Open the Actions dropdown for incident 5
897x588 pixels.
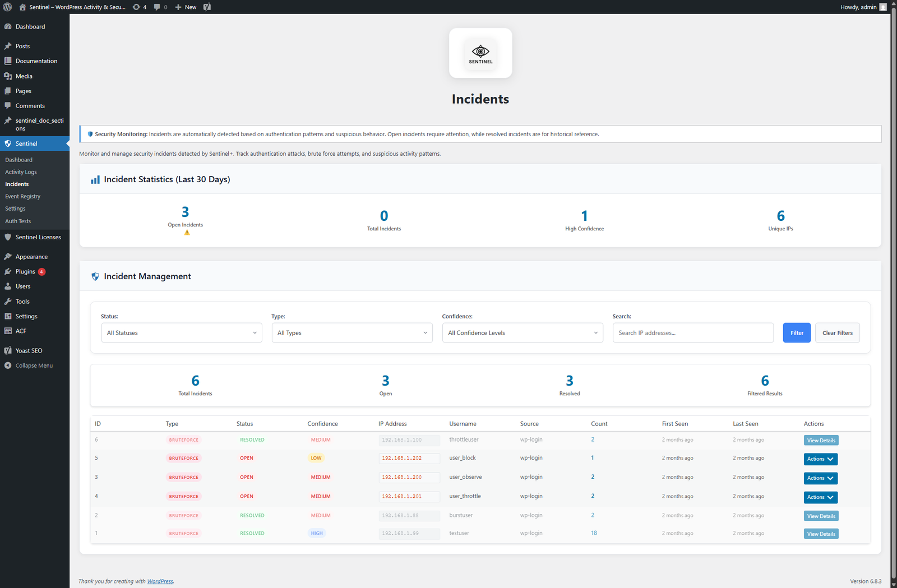pyautogui.click(x=820, y=459)
